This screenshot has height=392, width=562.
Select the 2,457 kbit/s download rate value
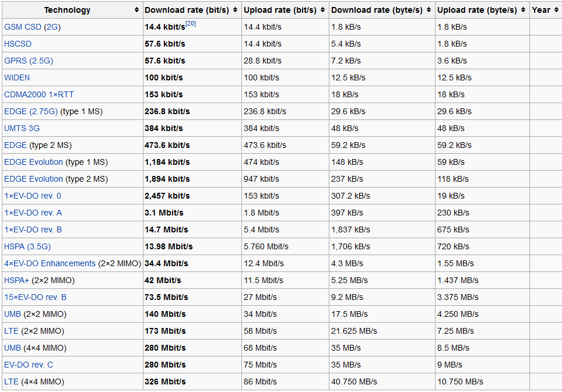coord(167,196)
